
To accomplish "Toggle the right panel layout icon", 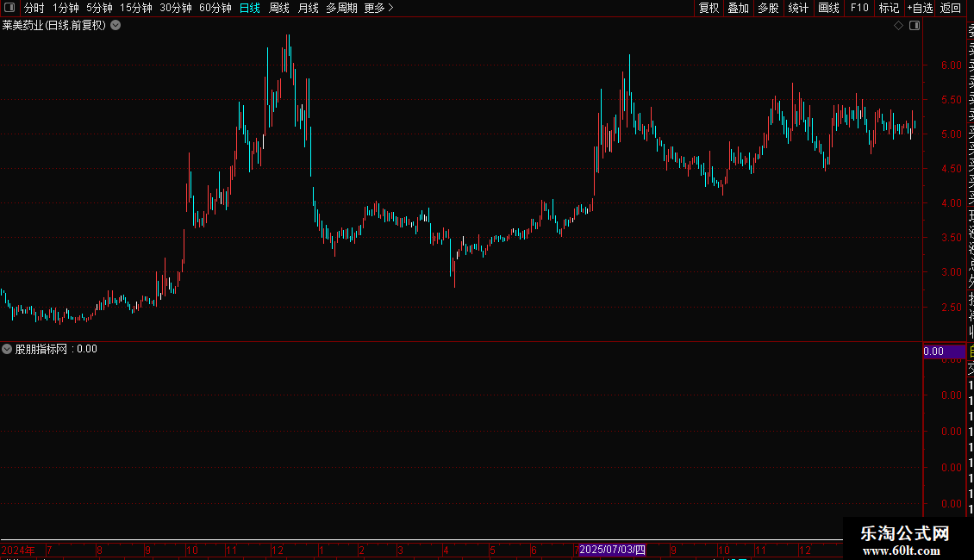I will point(915,26).
